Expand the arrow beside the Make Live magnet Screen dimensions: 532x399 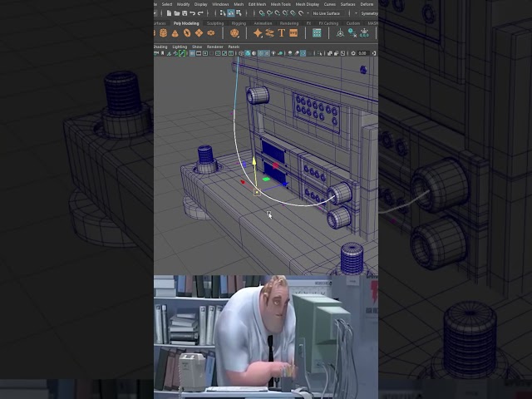point(308,13)
